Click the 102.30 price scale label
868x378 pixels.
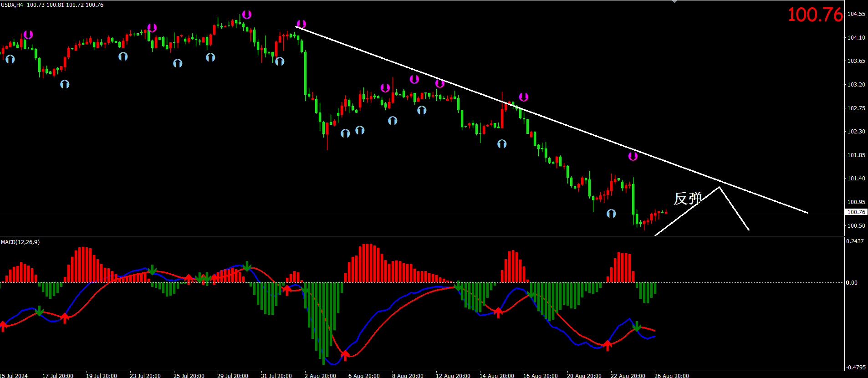(x=856, y=132)
